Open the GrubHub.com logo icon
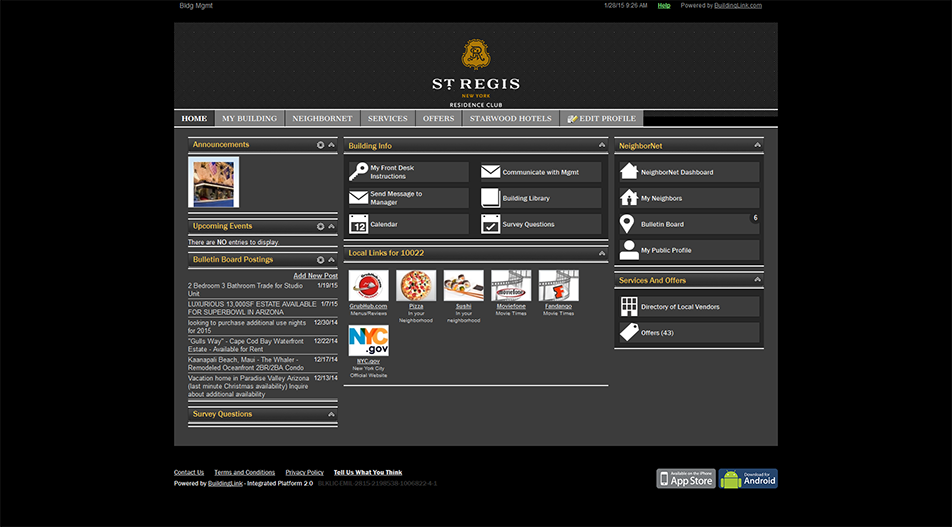This screenshot has width=952, height=527. coord(369,285)
